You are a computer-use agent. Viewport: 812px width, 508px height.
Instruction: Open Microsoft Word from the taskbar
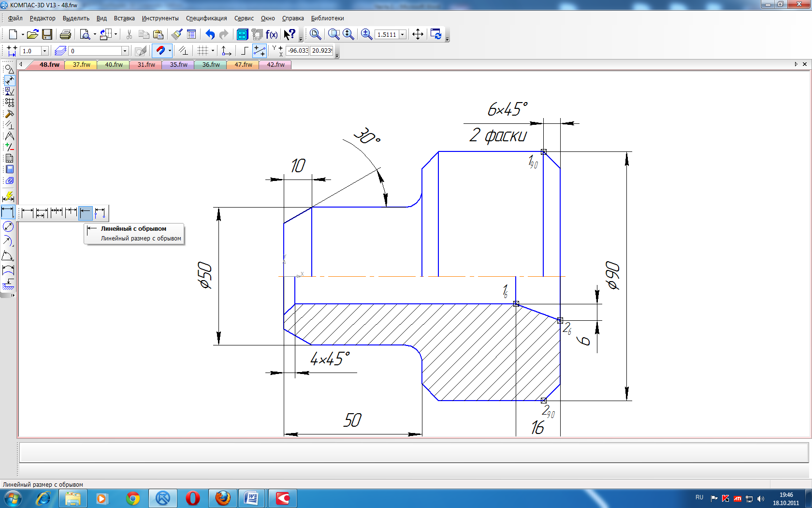[x=251, y=498]
